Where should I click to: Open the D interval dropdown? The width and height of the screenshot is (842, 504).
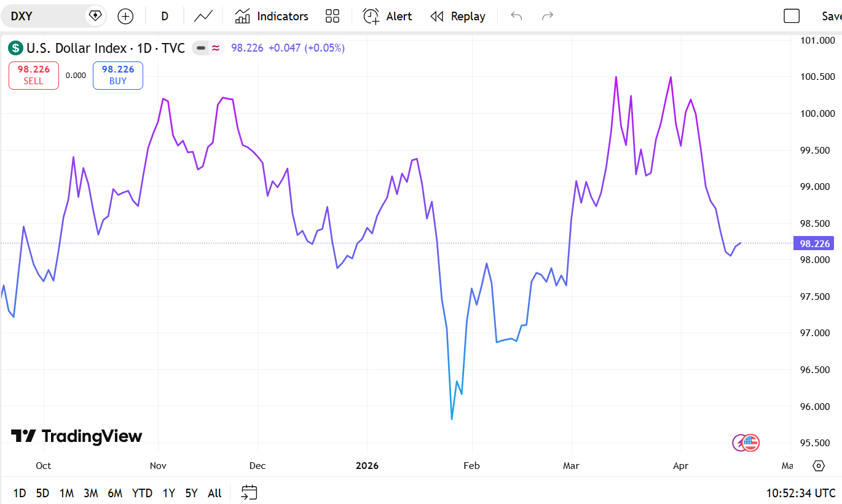click(165, 16)
